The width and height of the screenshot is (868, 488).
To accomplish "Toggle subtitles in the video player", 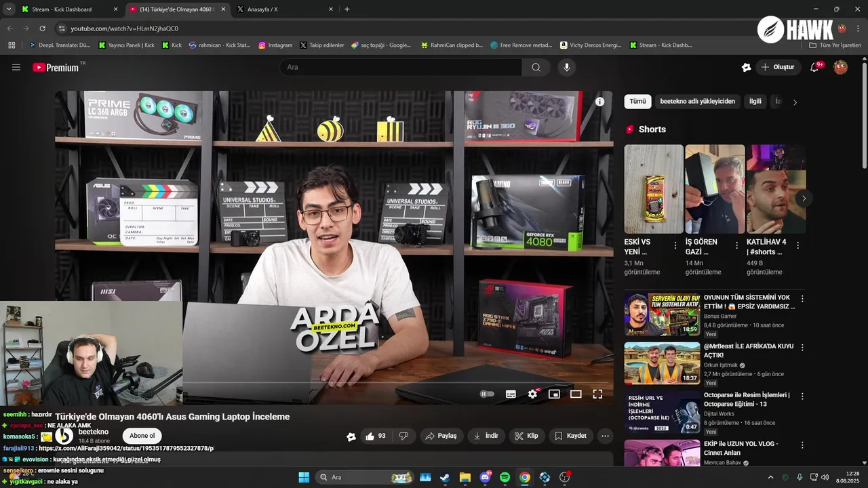I will click(511, 394).
